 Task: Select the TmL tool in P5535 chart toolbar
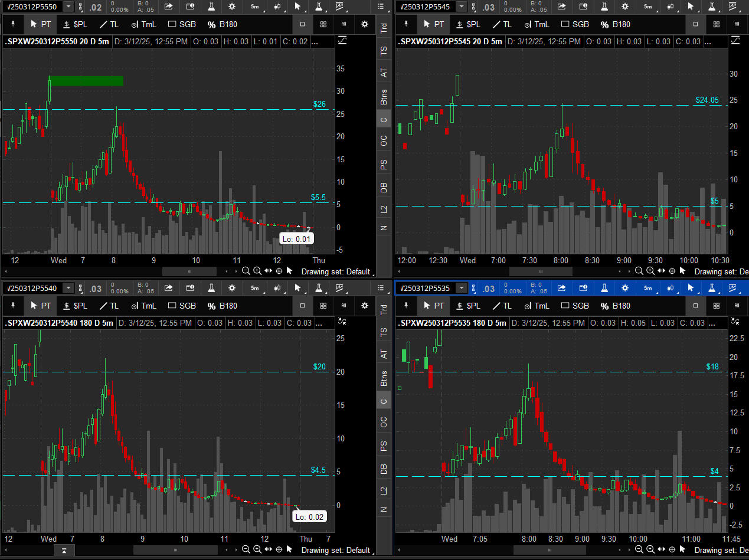(537, 306)
